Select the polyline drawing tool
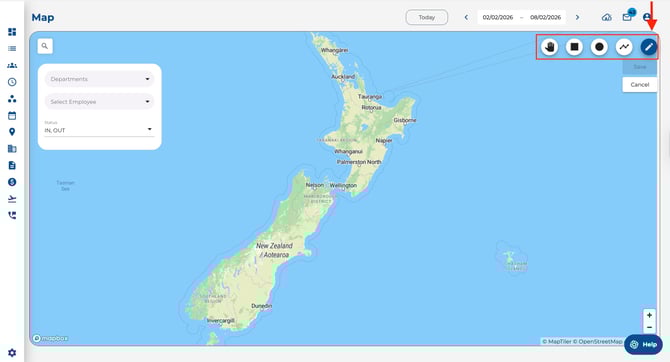 [x=624, y=47]
